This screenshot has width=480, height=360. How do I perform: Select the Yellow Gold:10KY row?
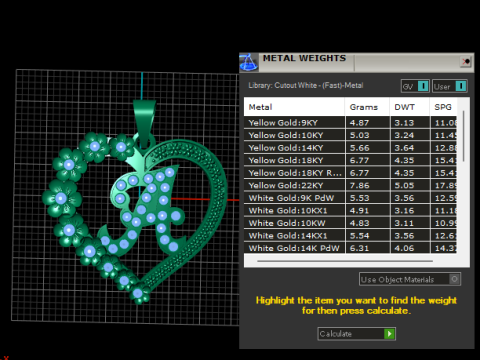click(350, 135)
